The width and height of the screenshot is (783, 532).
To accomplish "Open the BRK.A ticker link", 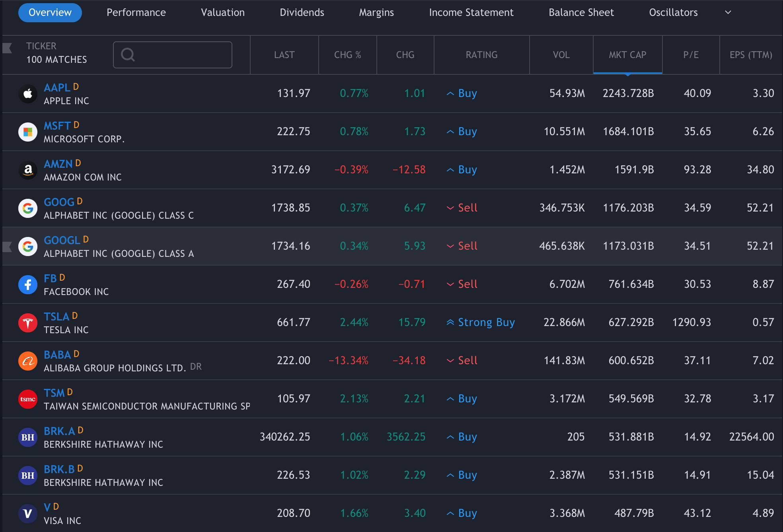I will click(60, 431).
